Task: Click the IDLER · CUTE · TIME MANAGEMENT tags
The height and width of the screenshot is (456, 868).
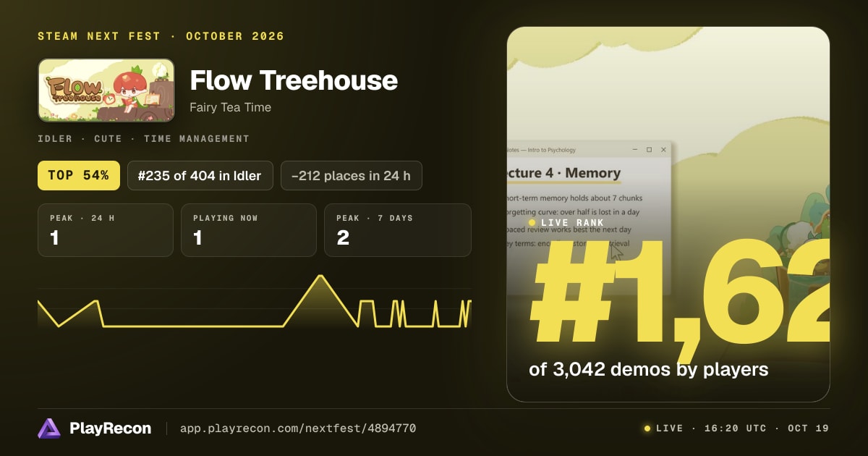Action: (x=143, y=138)
